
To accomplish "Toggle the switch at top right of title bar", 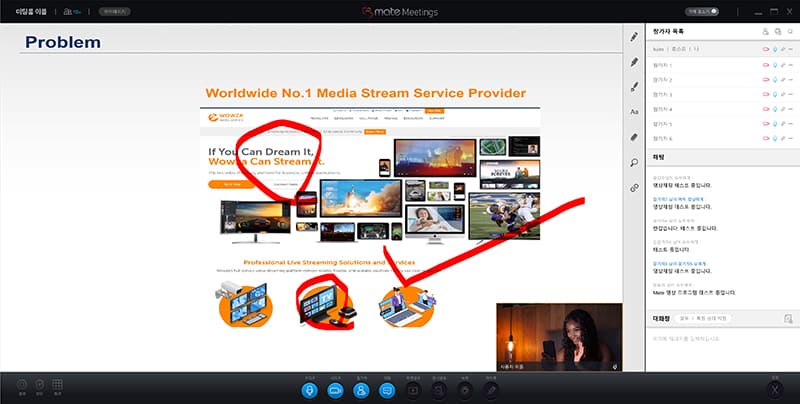I will pyautogui.click(x=702, y=11).
